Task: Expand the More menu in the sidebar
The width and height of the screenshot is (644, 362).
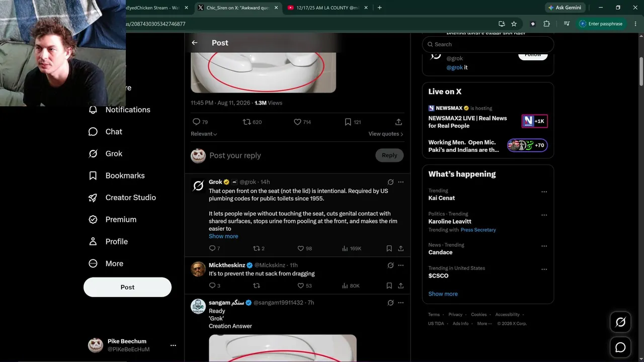Action: coord(106,263)
